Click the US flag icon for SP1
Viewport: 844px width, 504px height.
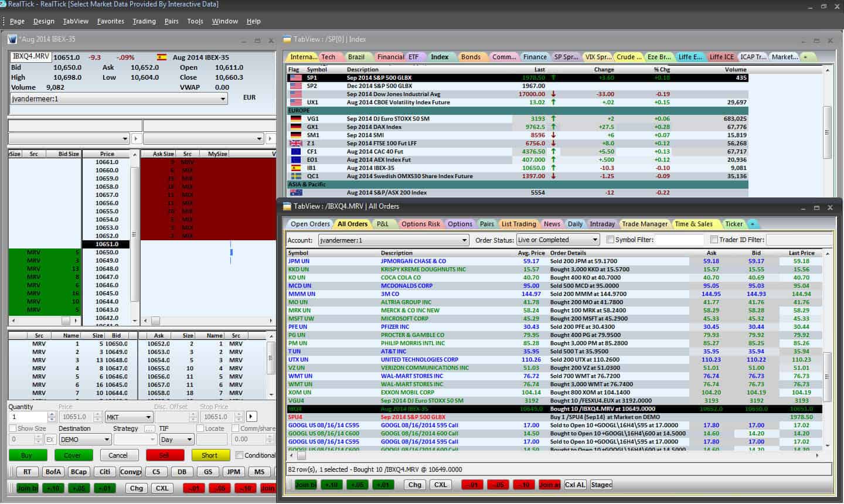pos(296,77)
